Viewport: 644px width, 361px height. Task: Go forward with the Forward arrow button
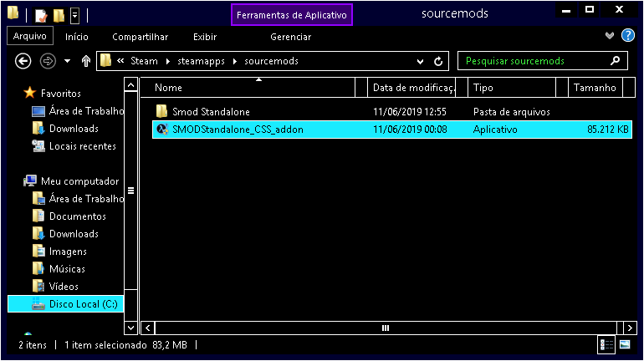click(x=48, y=62)
